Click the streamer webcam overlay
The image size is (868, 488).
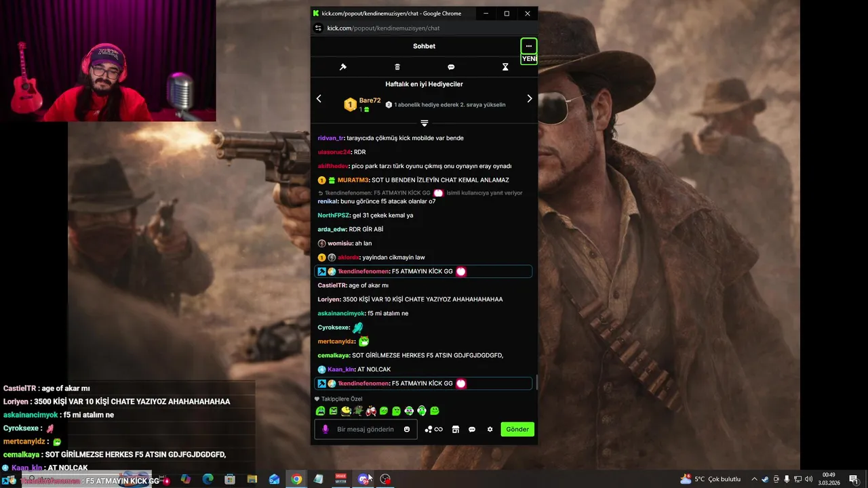(x=108, y=61)
